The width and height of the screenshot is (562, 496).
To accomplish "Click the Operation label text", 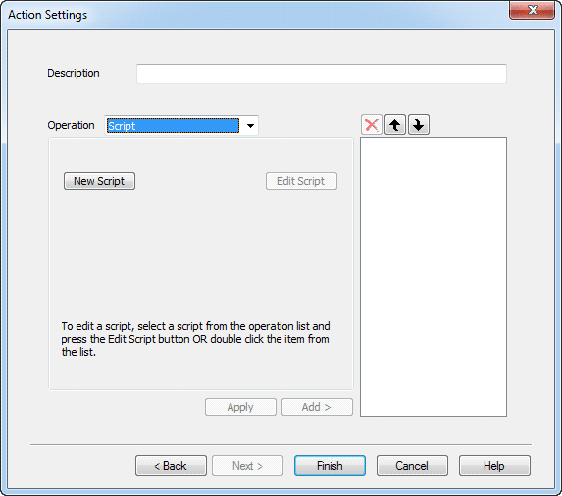I will pos(71,125).
